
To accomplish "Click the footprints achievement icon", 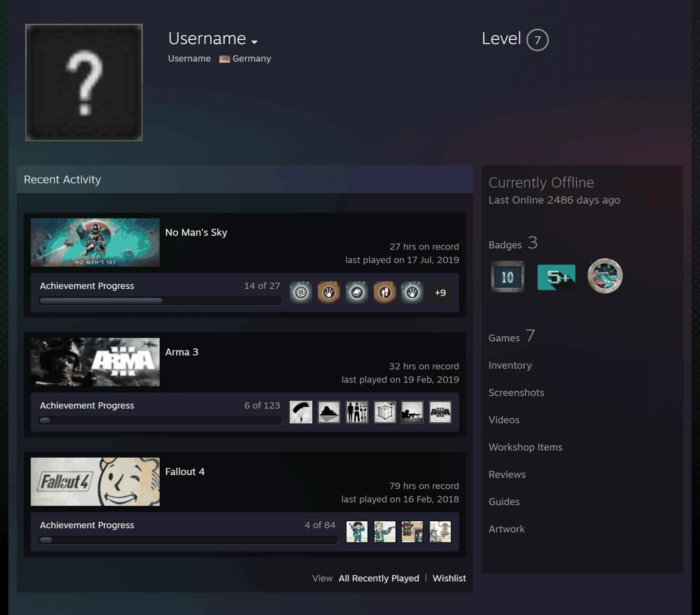I will click(385, 292).
